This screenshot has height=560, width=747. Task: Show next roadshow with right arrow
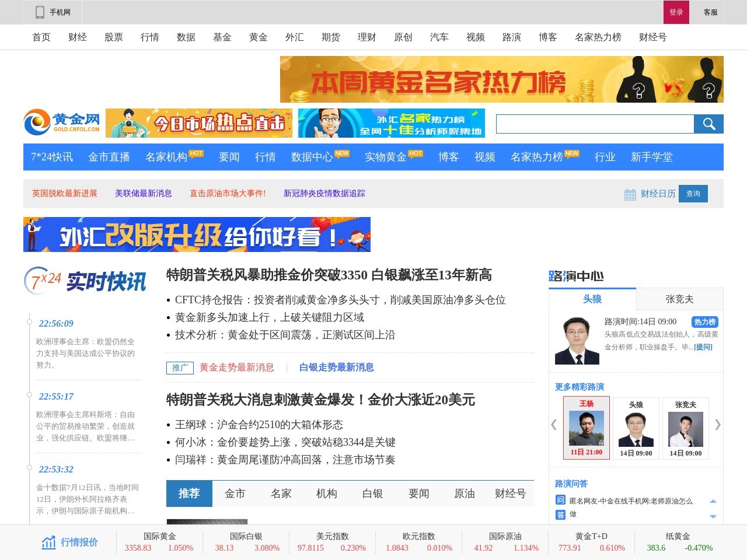[718, 424]
